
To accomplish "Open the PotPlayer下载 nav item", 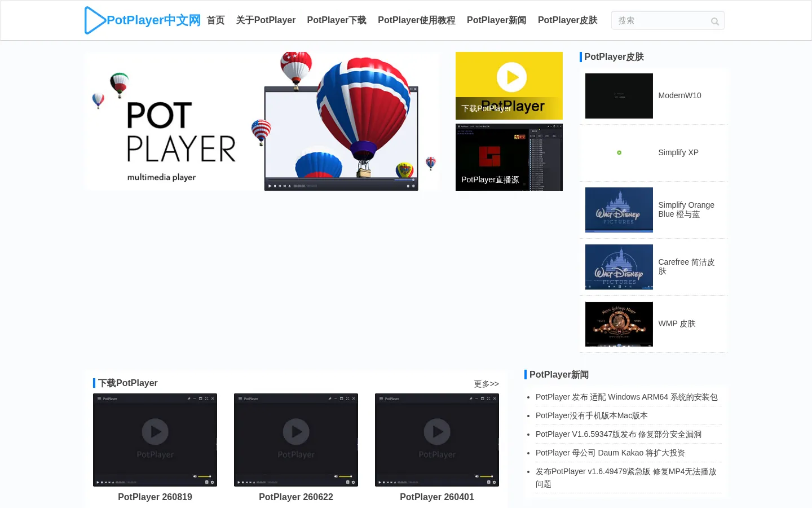I will pyautogui.click(x=337, y=20).
